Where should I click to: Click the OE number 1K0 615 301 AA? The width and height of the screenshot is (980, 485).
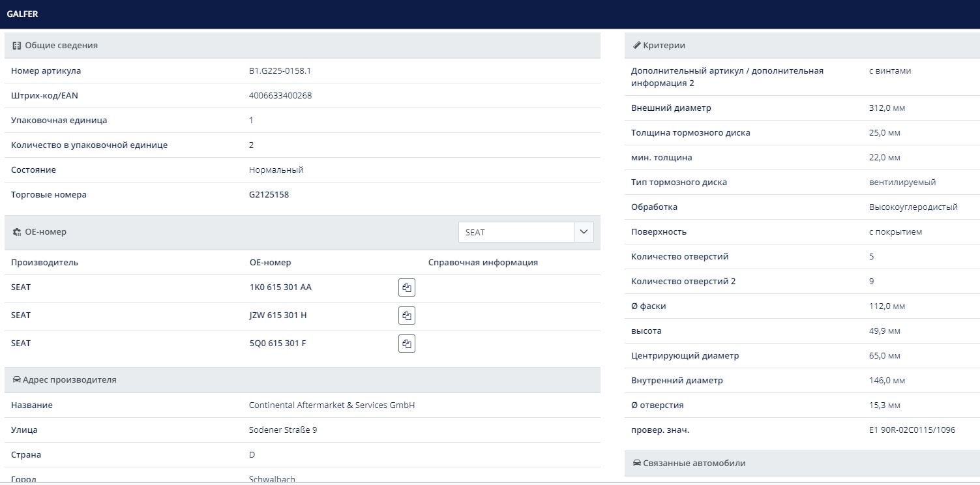click(x=280, y=287)
